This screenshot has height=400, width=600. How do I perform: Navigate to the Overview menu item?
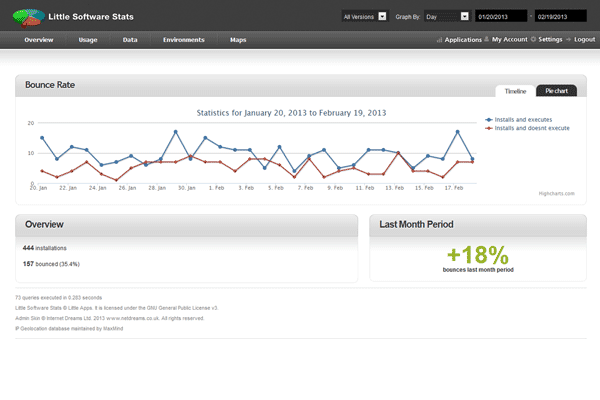tap(39, 40)
